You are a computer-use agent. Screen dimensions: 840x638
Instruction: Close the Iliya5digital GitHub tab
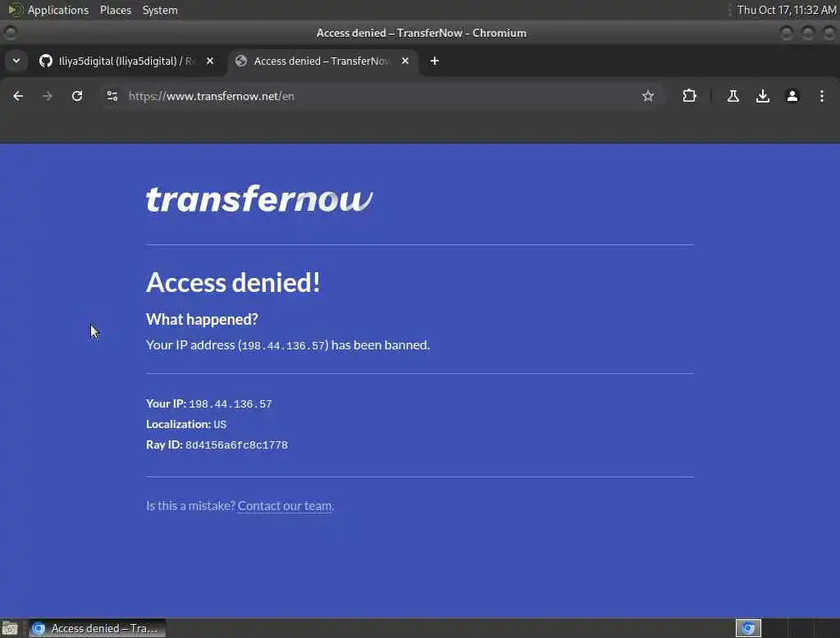pyautogui.click(x=210, y=61)
